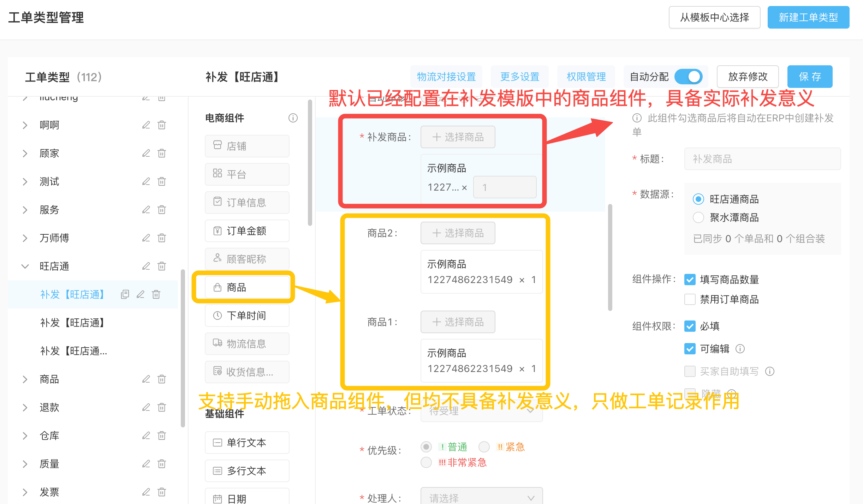Select 聚水潭商品 data source

point(698,217)
